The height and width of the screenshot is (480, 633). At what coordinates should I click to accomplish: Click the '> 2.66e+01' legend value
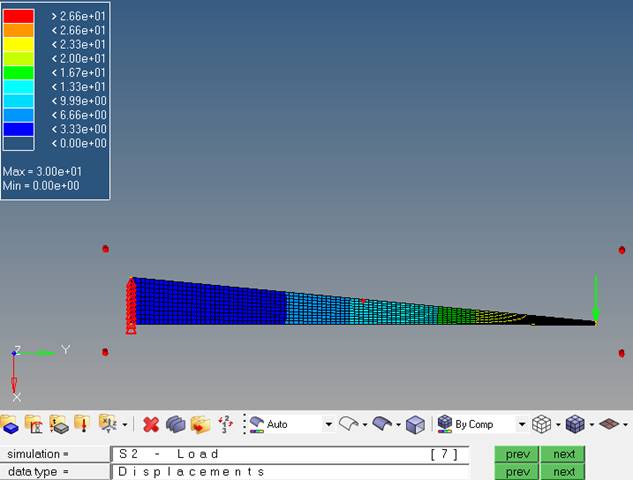(x=78, y=16)
